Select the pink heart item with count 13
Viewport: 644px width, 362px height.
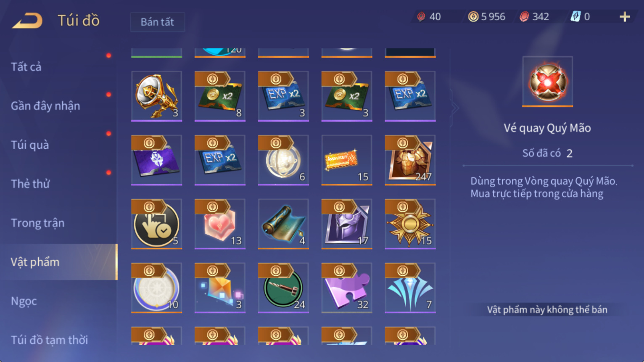(x=220, y=224)
